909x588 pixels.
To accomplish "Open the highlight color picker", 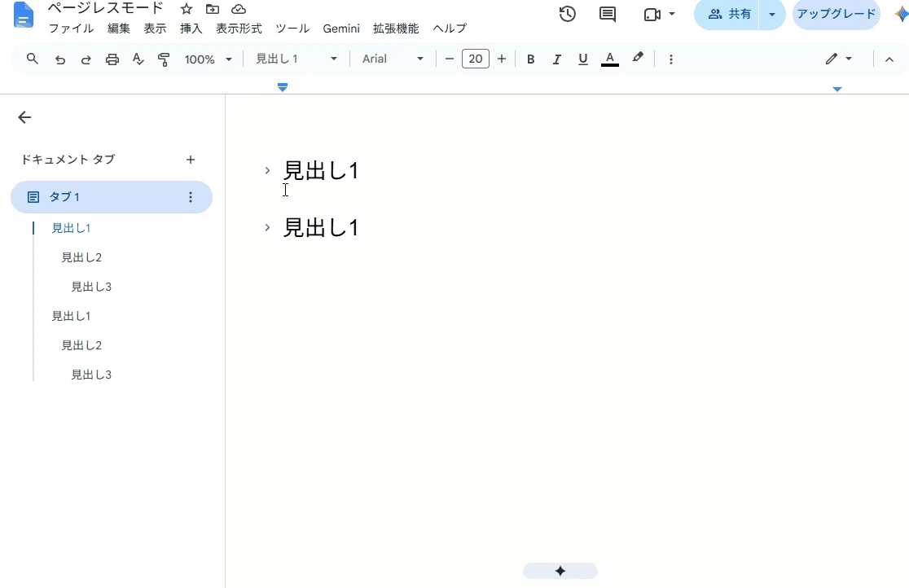I will click(x=638, y=58).
